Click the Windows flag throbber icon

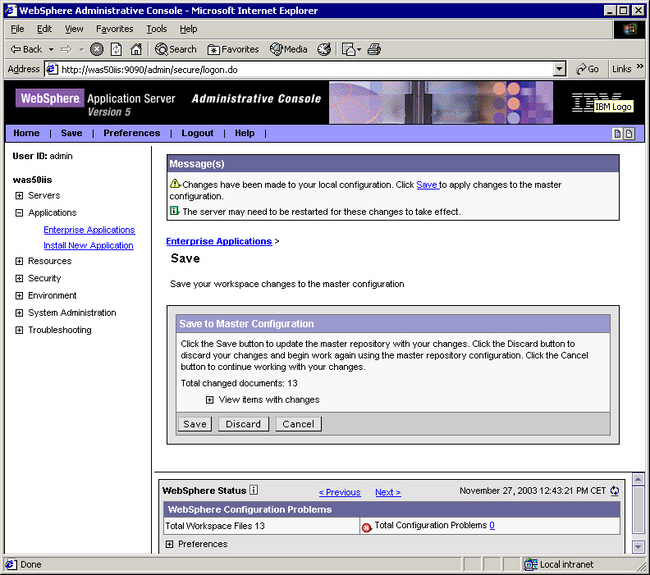(x=630, y=29)
